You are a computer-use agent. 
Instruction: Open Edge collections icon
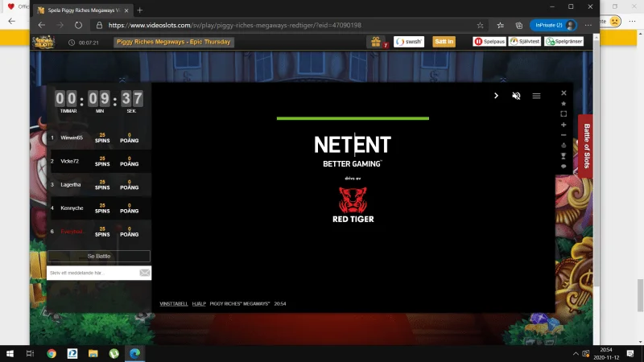pos(519,25)
